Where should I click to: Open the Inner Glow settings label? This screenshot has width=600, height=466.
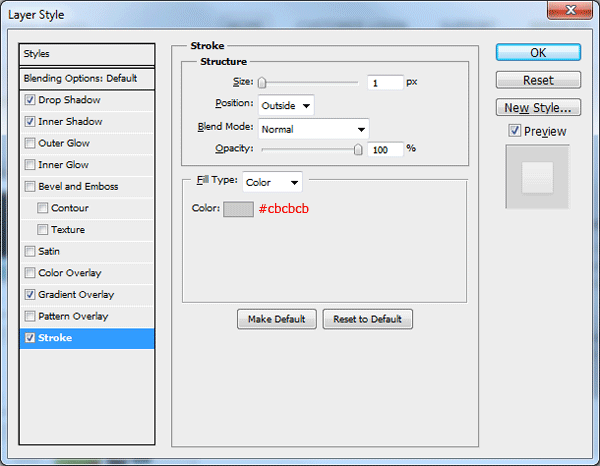pyautogui.click(x=64, y=165)
